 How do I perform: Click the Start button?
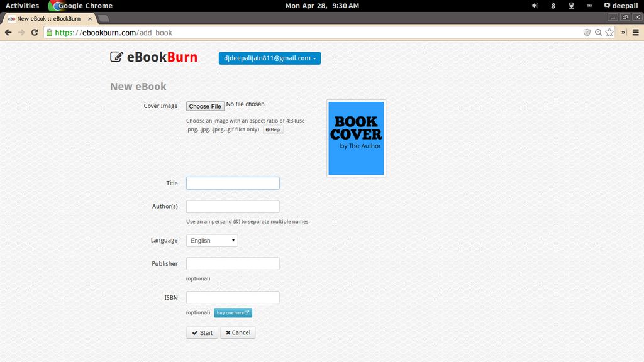pyautogui.click(x=201, y=332)
